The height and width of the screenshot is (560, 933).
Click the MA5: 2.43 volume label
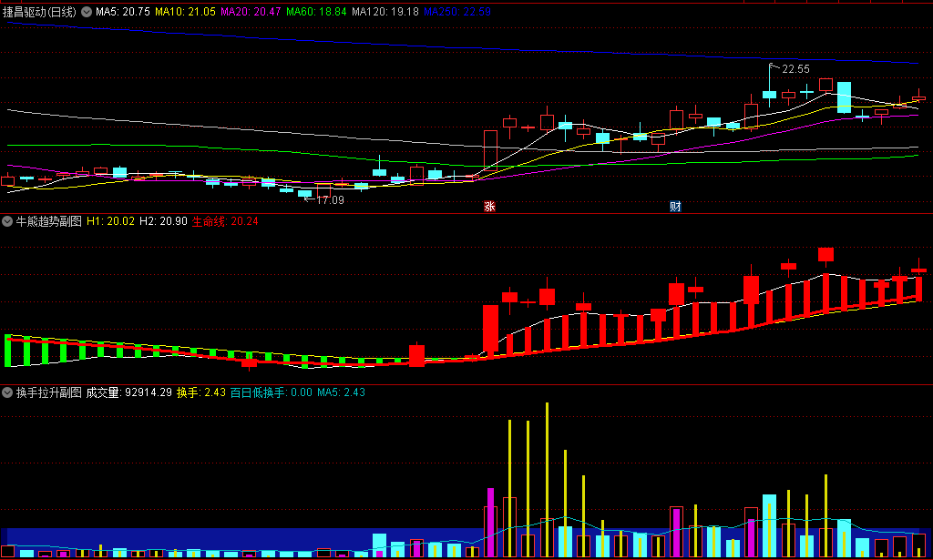(x=341, y=392)
